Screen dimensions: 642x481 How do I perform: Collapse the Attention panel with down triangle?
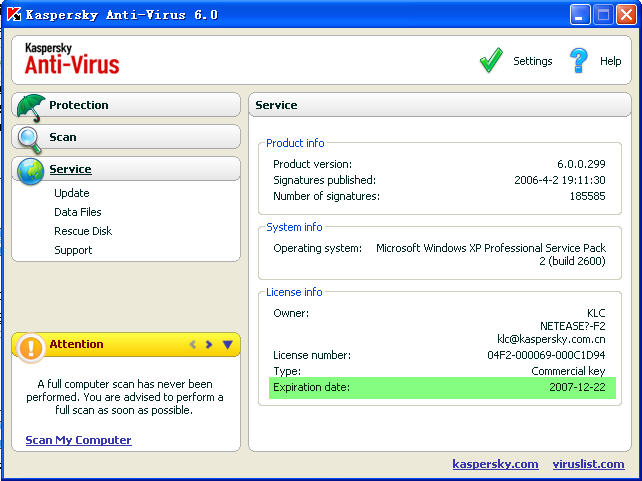coord(228,345)
